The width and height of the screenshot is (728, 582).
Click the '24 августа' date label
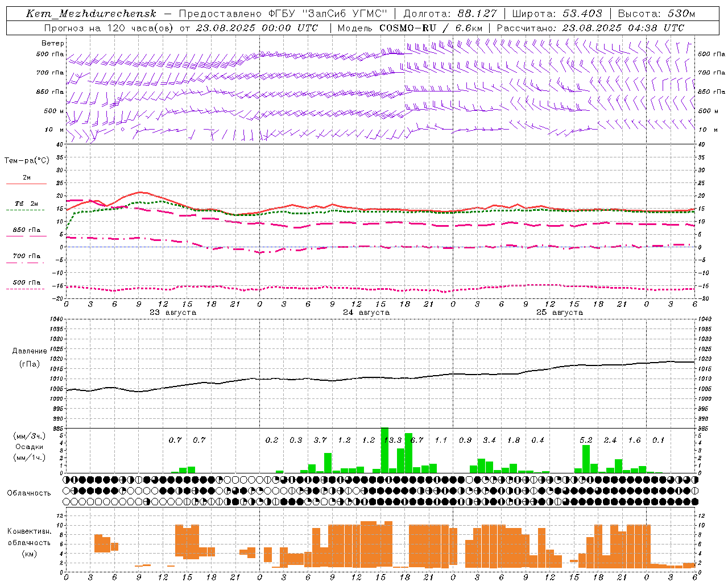tap(366, 313)
